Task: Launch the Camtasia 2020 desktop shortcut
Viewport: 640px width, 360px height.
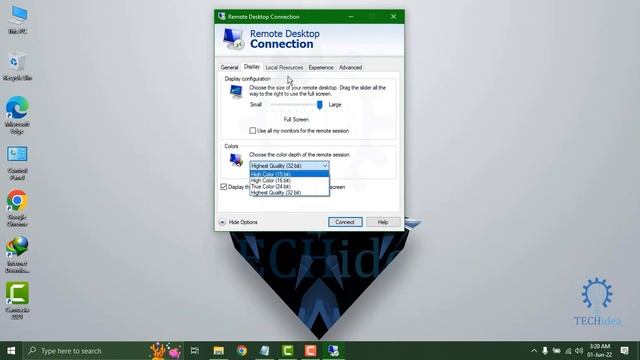Action: [x=17, y=300]
